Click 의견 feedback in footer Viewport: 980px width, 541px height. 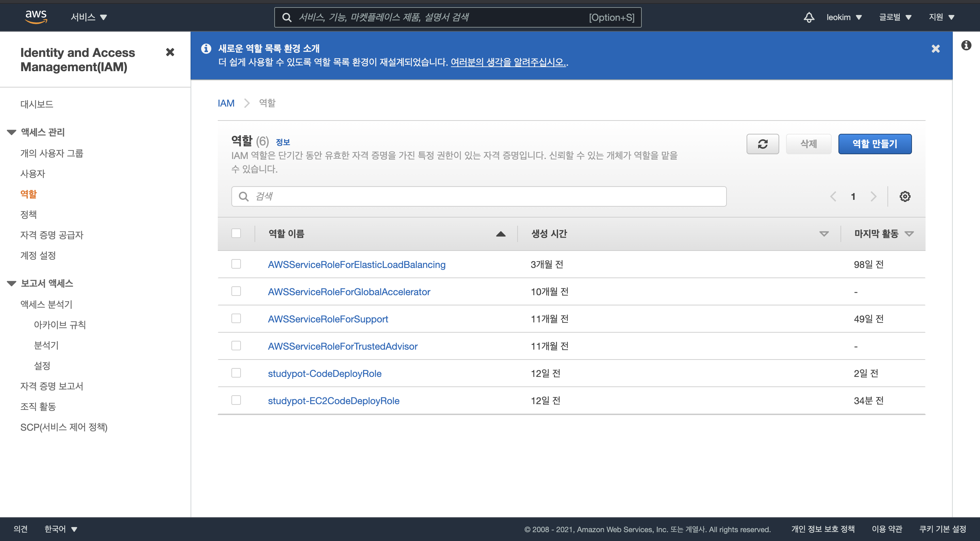click(20, 529)
